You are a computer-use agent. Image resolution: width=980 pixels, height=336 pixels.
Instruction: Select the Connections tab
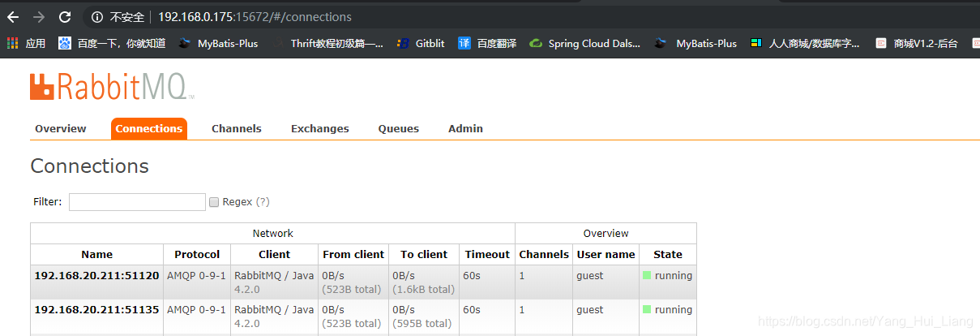tap(149, 128)
